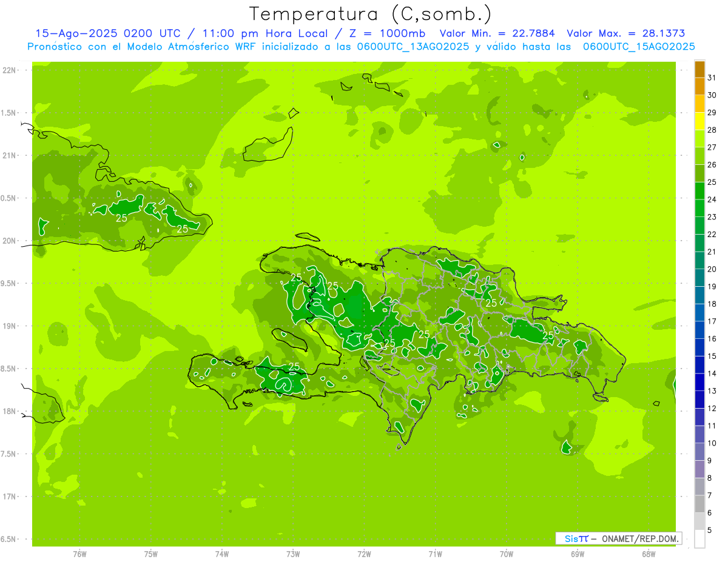Click the latitude axis label '20N'
Screen dimensions: 728x562
pyautogui.click(x=10, y=241)
